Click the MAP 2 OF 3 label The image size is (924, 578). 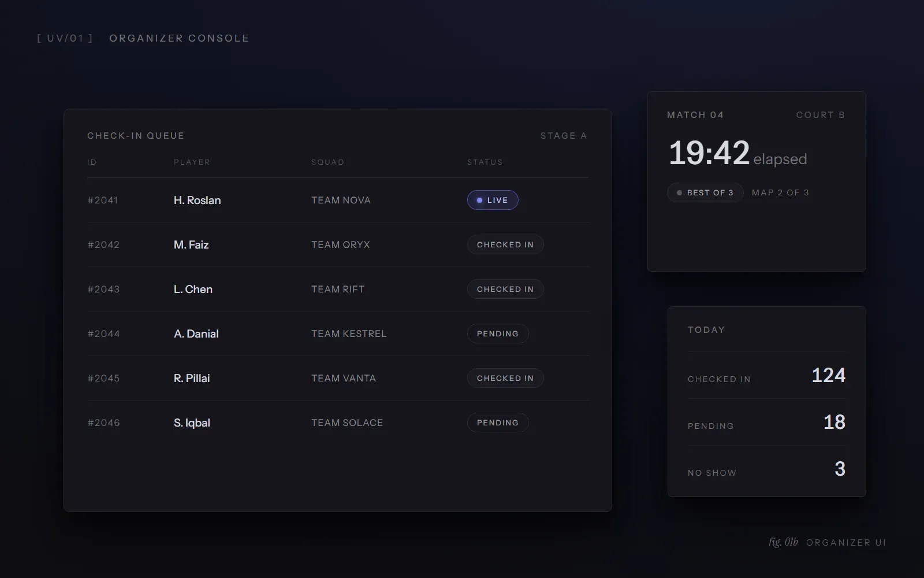(780, 192)
